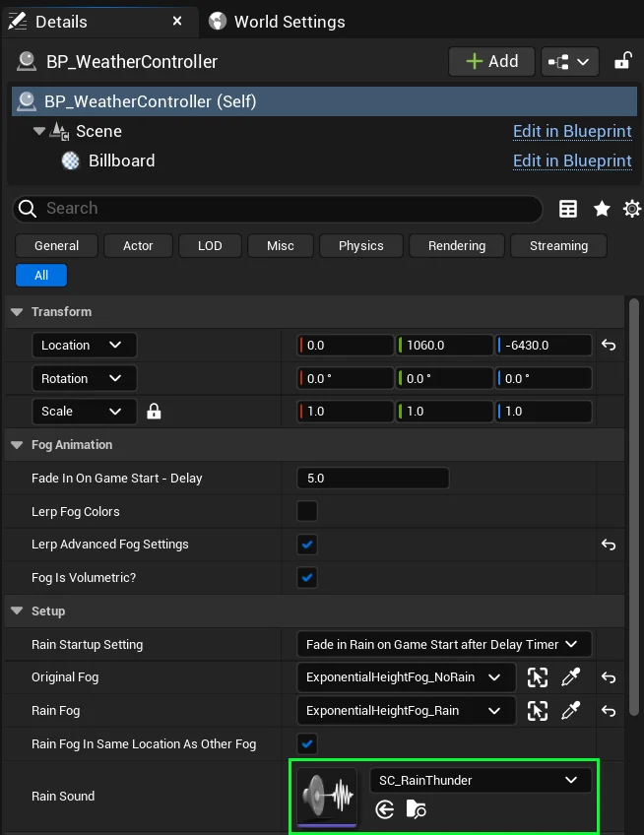
Task: Open the property matrix table view icon
Action: (568, 209)
